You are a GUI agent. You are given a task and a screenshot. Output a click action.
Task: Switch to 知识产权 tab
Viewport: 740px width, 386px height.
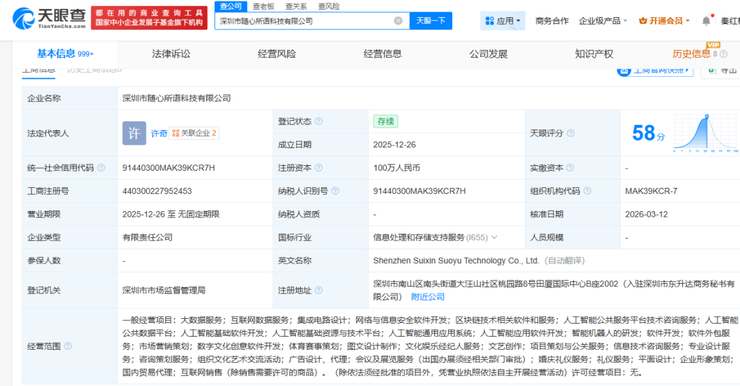594,54
